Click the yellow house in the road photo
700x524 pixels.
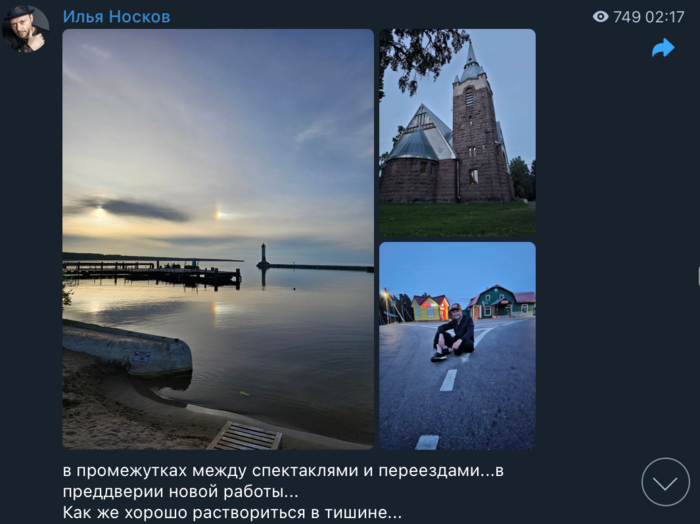coord(430,308)
